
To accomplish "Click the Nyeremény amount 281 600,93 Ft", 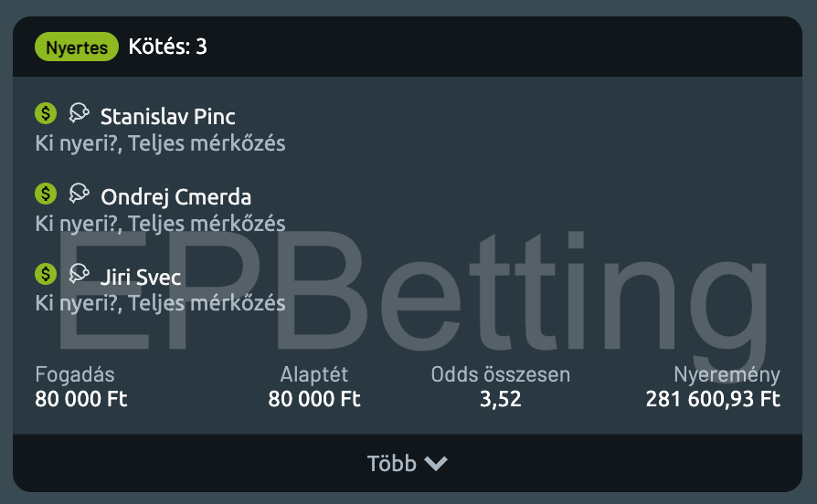I will [713, 399].
